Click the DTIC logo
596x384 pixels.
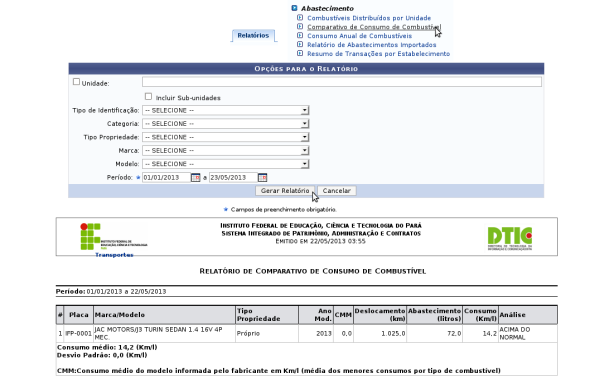510,238
